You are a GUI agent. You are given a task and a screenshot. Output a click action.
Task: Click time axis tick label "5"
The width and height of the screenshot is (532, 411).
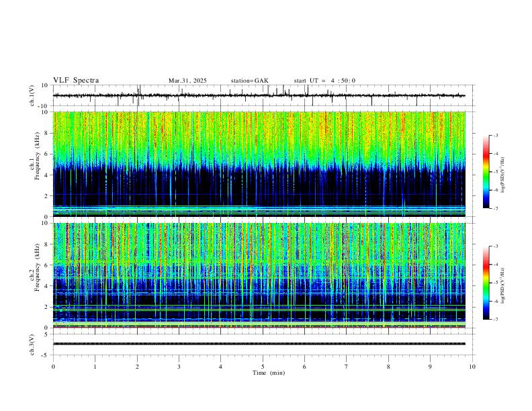point(263,367)
